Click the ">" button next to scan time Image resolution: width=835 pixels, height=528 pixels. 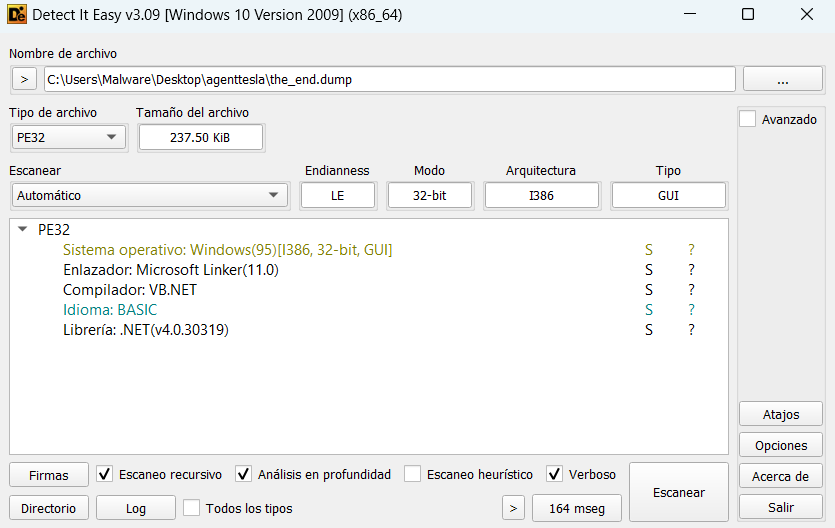point(512,508)
